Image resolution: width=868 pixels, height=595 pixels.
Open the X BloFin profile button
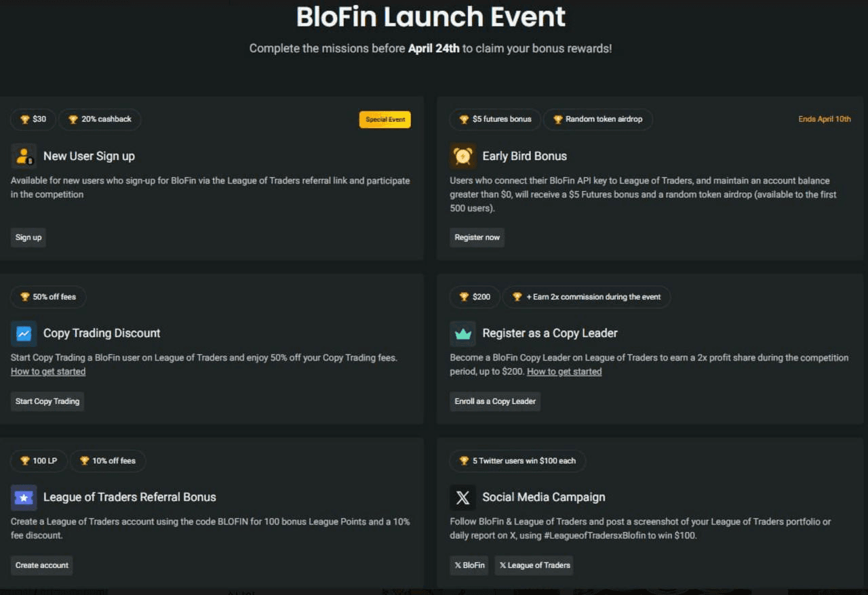click(x=469, y=565)
